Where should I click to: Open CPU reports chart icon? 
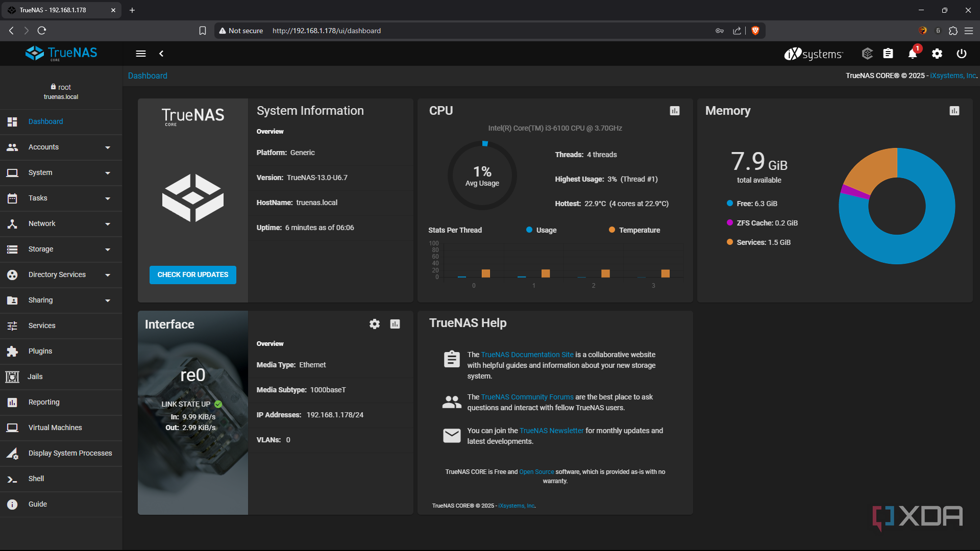click(x=675, y=111)
